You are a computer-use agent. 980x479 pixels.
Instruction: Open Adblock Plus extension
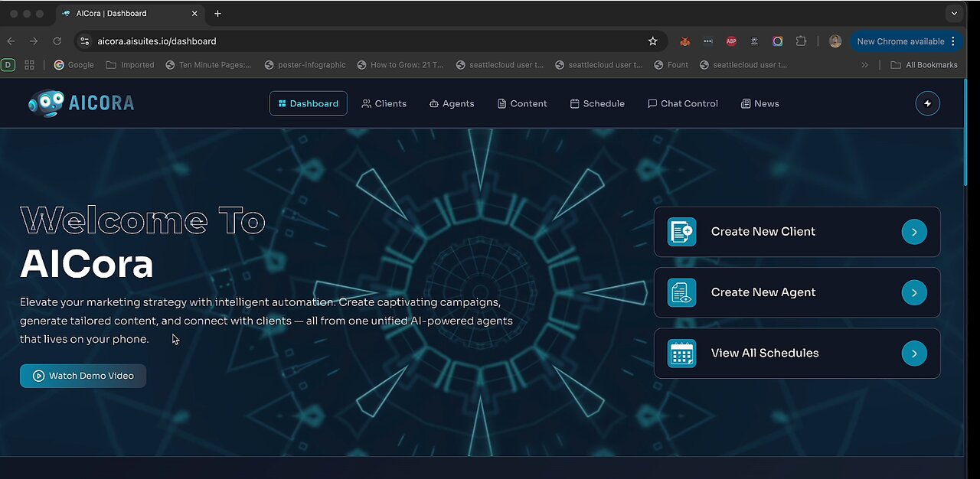pyautogui.click(x=731, y=41)
